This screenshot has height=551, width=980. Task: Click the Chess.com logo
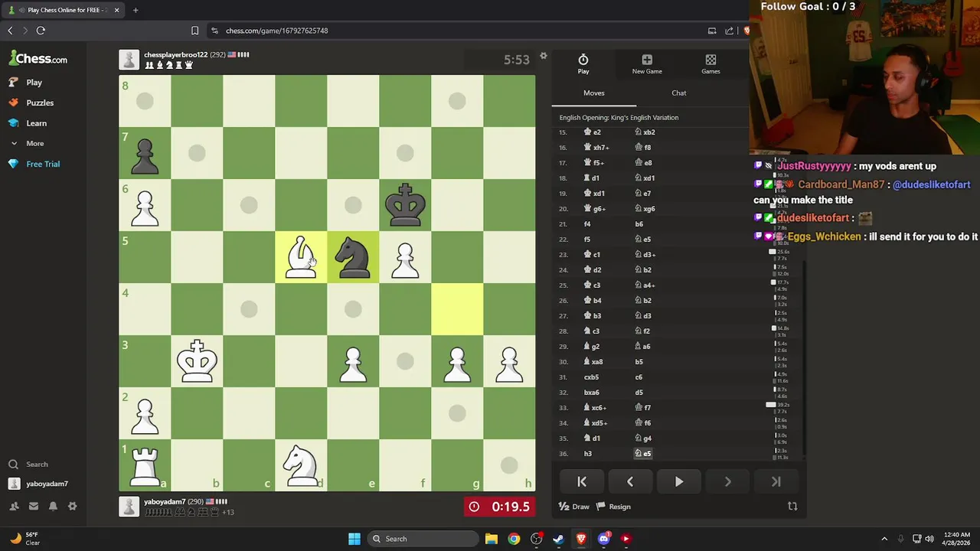click(38, 58)
